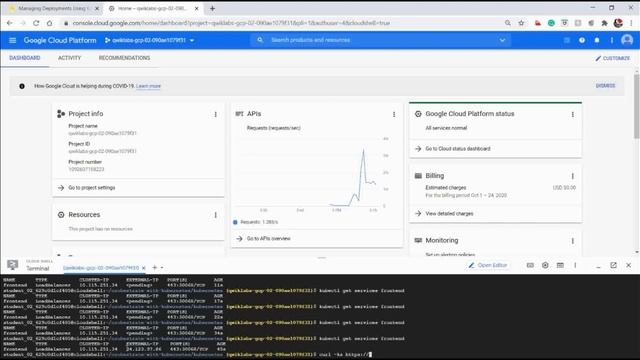Click the Cloud Shell terminal icon
The height and width of the screenshot is (360, 640).
pos(13,265)
